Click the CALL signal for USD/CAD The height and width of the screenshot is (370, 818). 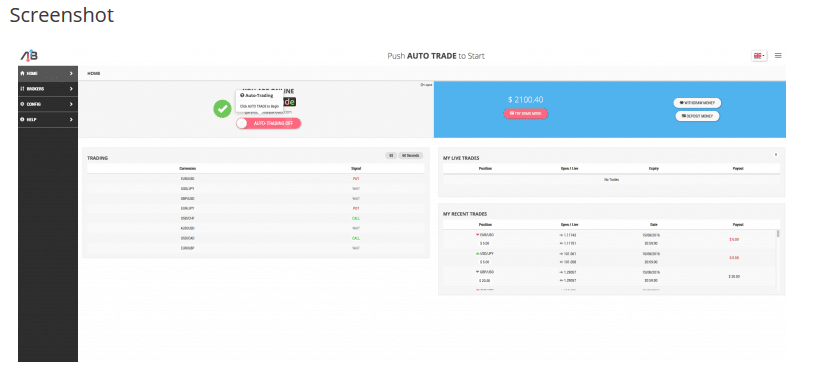[x=356, y=238]
